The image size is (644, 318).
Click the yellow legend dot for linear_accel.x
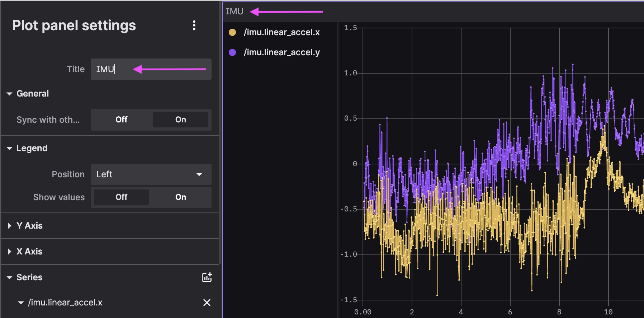click(x=232, y=32)
